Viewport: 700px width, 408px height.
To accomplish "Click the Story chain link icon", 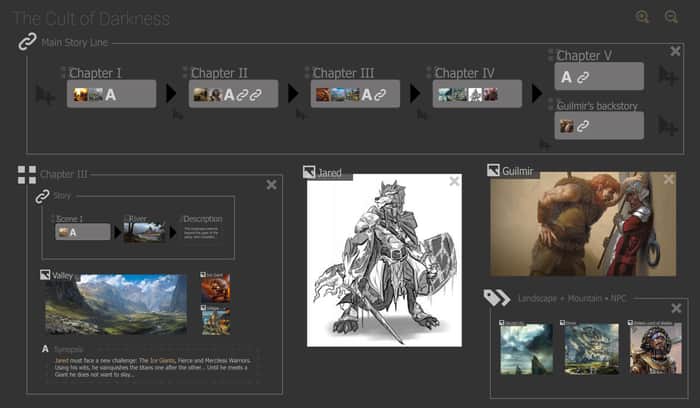I will coord(42,196).
